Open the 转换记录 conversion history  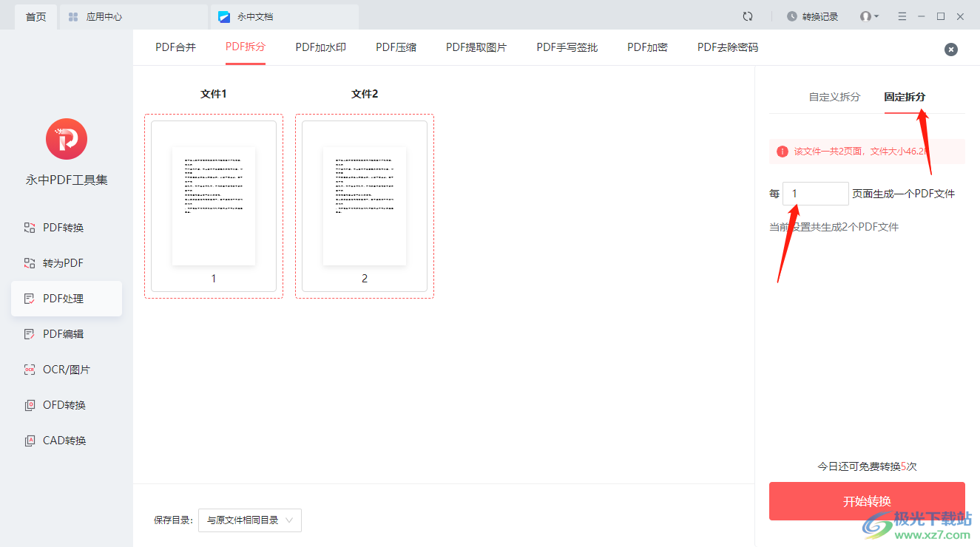pos(812,16)
